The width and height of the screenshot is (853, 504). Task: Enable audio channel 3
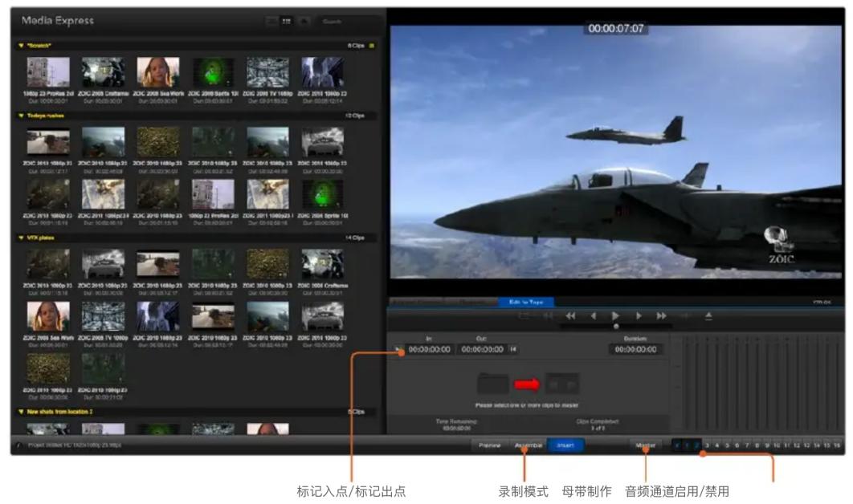pyautogui.click(x=707, y=445)
